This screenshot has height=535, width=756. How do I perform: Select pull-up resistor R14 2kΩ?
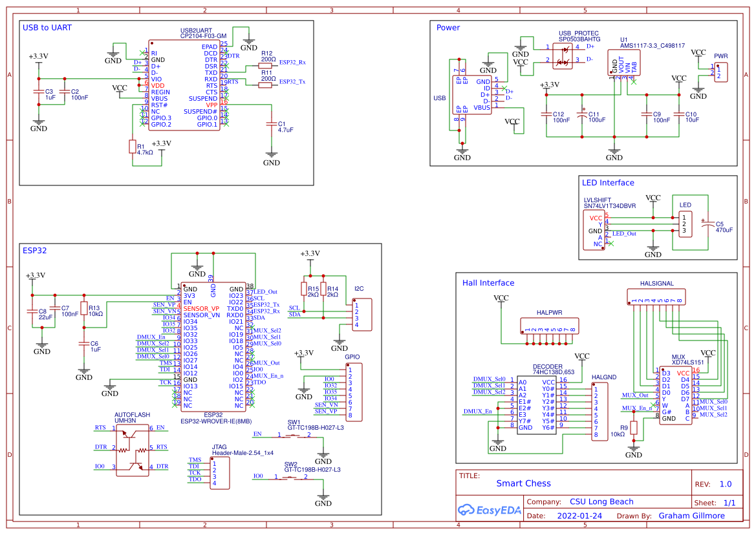323,289
